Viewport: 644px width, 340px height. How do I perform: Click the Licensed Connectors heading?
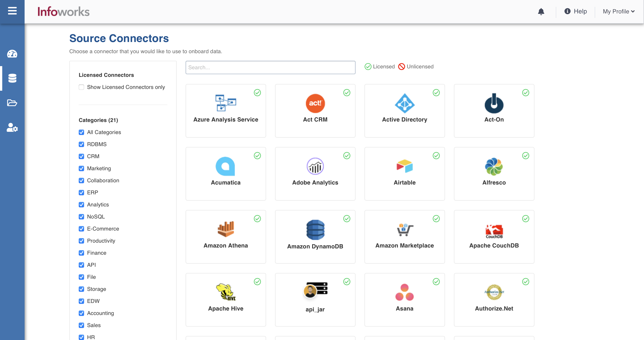(x=106, y=75)
